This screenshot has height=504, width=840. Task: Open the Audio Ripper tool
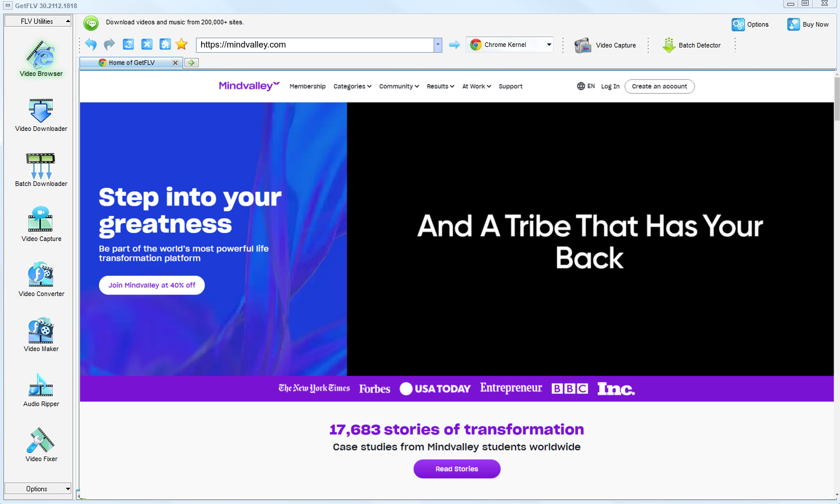41,389
